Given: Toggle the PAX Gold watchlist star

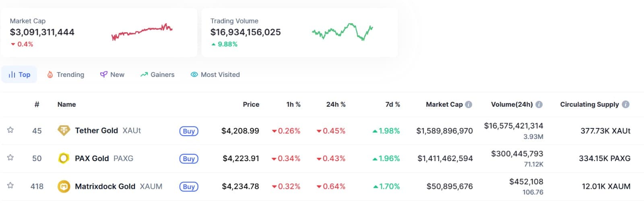Looking at the screenshot, I should [x=10, y=157].
